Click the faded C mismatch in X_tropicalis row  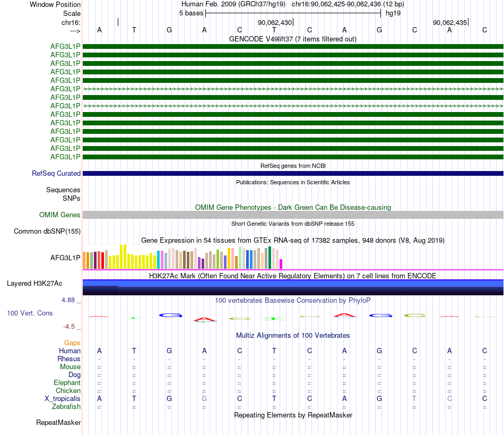pyautogui.click(x=449, y=399)
